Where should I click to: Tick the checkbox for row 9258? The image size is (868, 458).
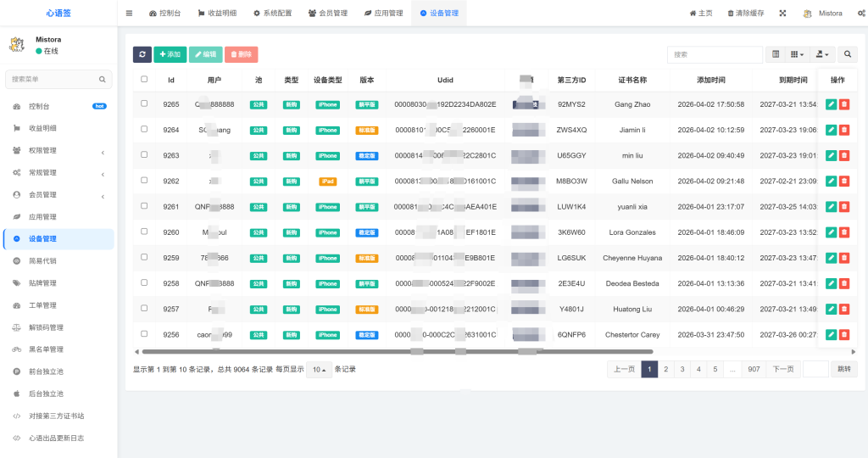tap(144, 282)
